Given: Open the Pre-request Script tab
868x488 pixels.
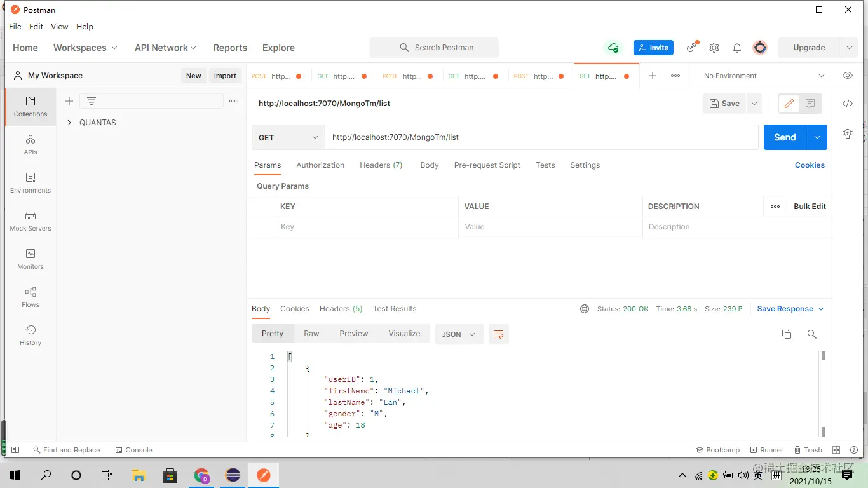Looking at the screenshot, I should pyautogui.click(x=487, y=165).
